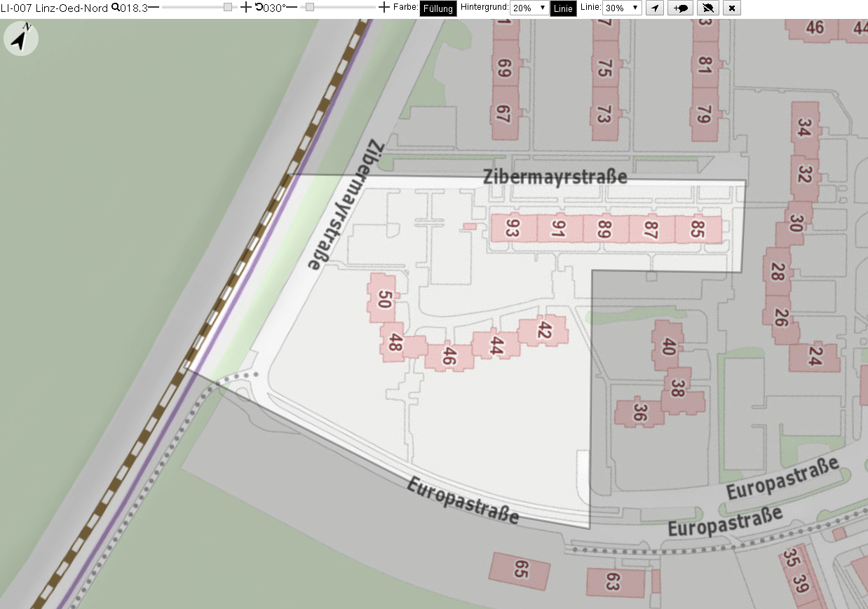
Task: Toggle the crossed-out hide icon
Action: [x=709, y=8]
